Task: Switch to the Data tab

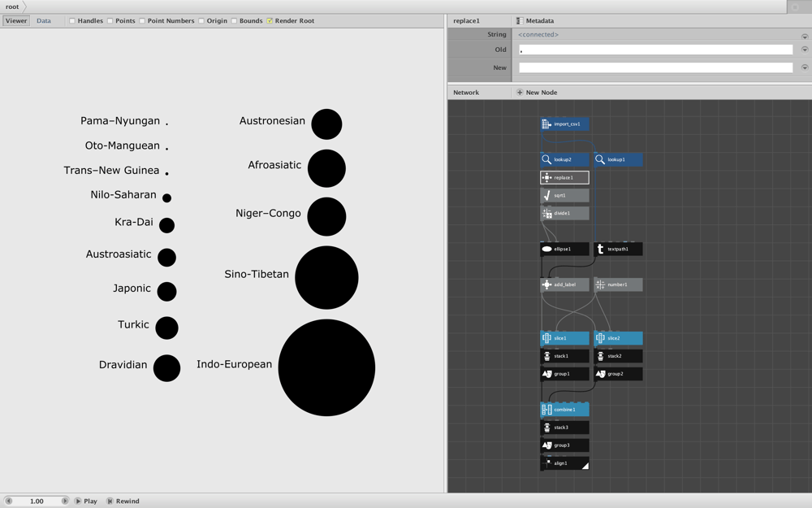Action: [44, 21]
